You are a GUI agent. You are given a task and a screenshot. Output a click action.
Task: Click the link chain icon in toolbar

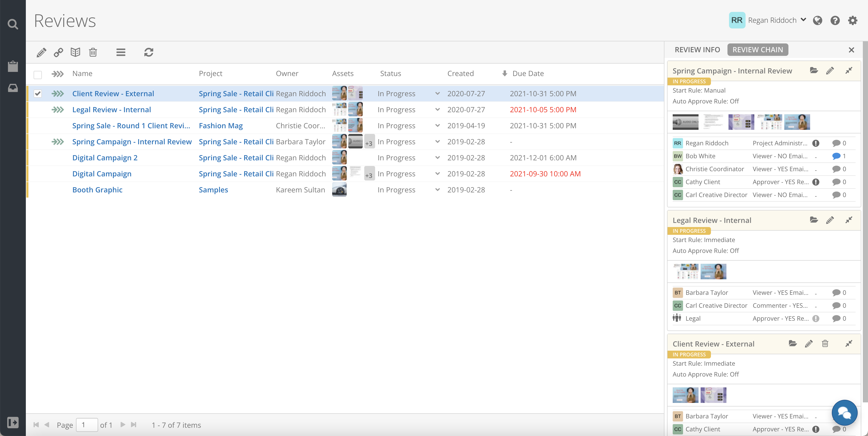[58, 52]
